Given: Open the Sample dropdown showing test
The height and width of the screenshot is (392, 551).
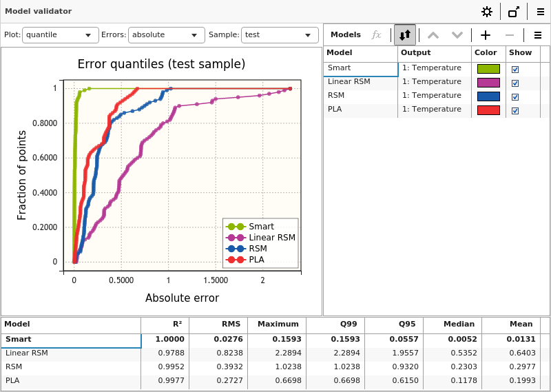Looking at the screenshot, I should [x=280, y=34].
